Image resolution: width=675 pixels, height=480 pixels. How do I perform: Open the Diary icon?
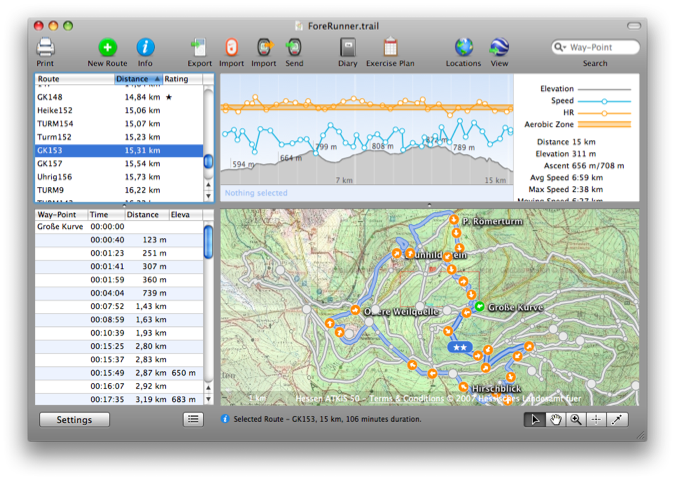point(348,48)
